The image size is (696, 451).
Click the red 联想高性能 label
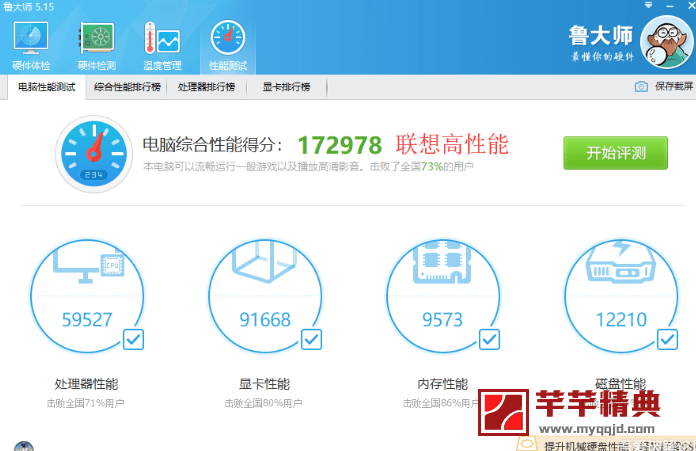pyautogui.click(x=452, y=145)
